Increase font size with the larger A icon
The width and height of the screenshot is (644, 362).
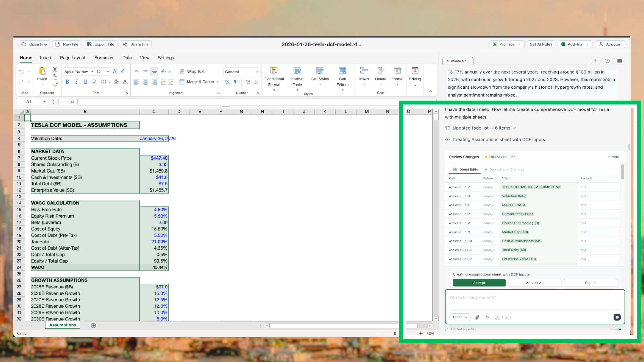tap(115, 72)
